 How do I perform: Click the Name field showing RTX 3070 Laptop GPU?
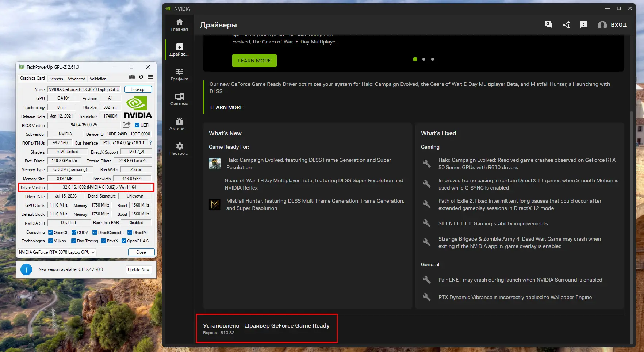[x=84, y=89]
